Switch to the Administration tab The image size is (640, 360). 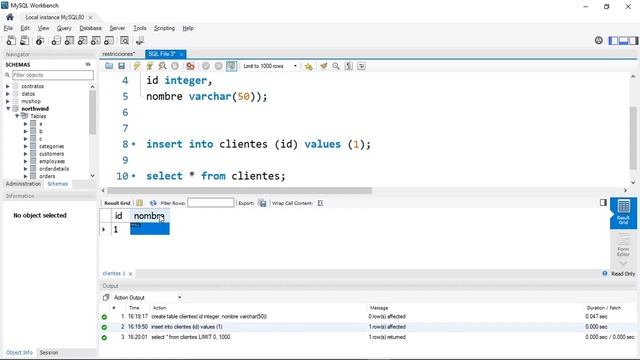23,184
